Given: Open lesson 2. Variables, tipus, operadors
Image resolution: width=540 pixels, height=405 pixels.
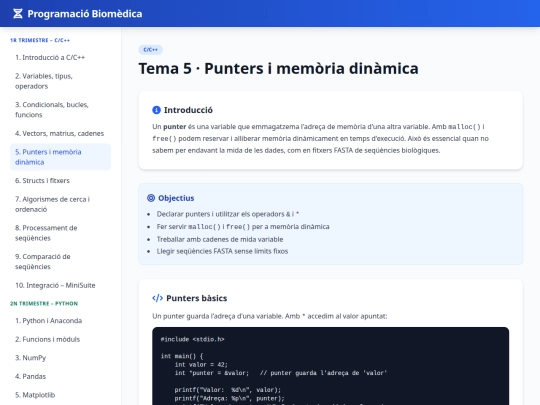Looking at the screenshot, I should [61, 81].
